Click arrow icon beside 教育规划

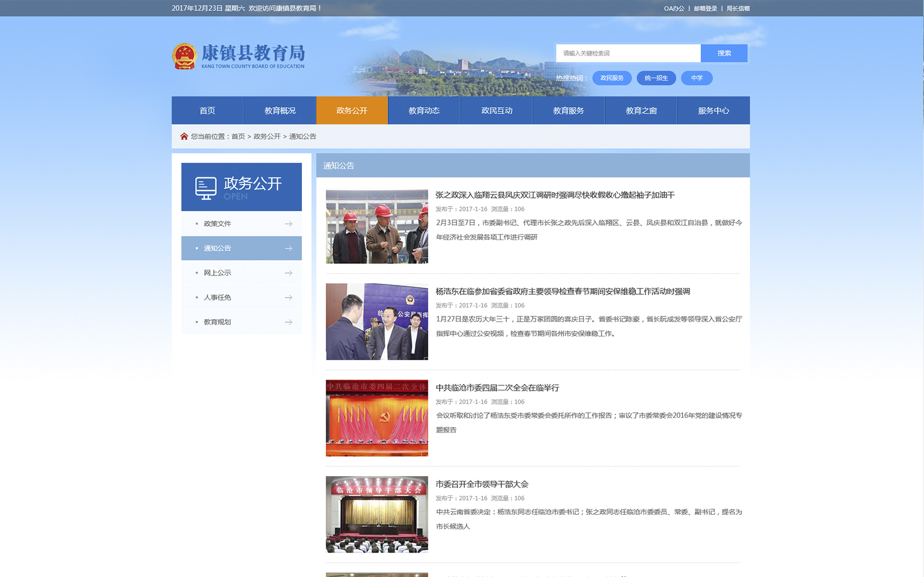coord(289,322)
